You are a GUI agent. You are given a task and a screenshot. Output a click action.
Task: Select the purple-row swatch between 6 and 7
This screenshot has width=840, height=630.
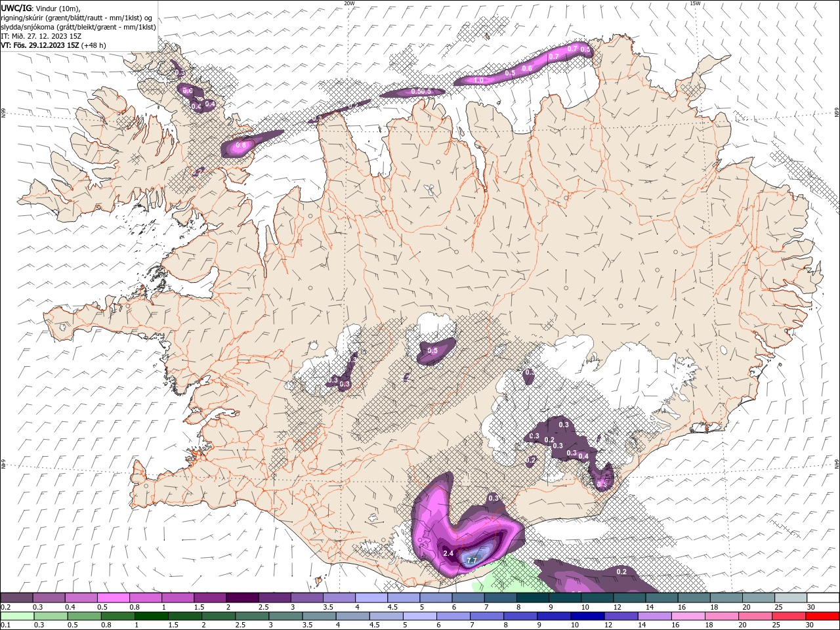tap(468, 598)
